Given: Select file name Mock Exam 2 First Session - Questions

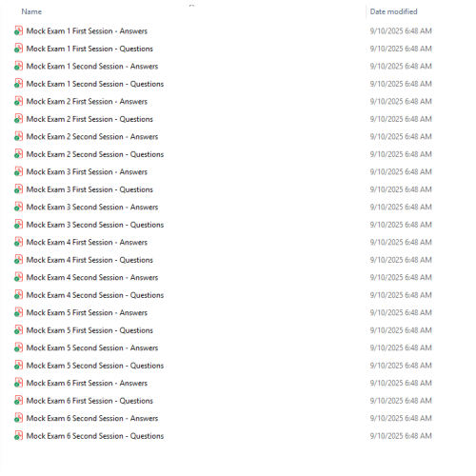Looking at the screenshot, I should pyautogui.click(x=89, y=119).
